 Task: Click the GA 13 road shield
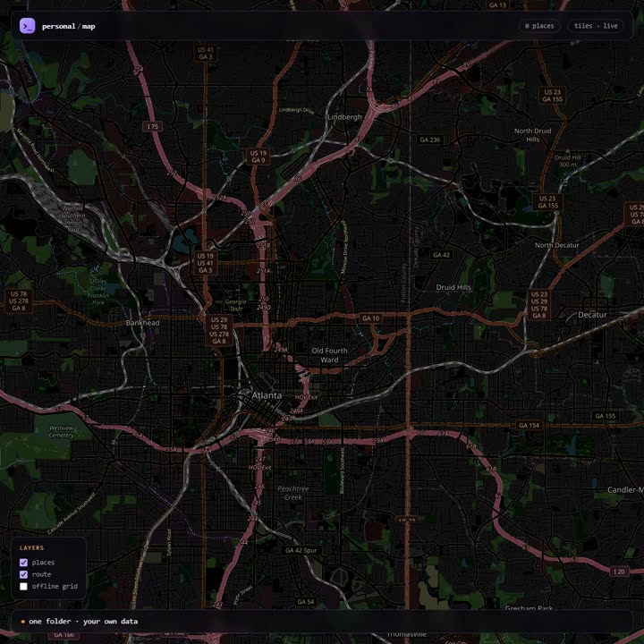[497, 5]
